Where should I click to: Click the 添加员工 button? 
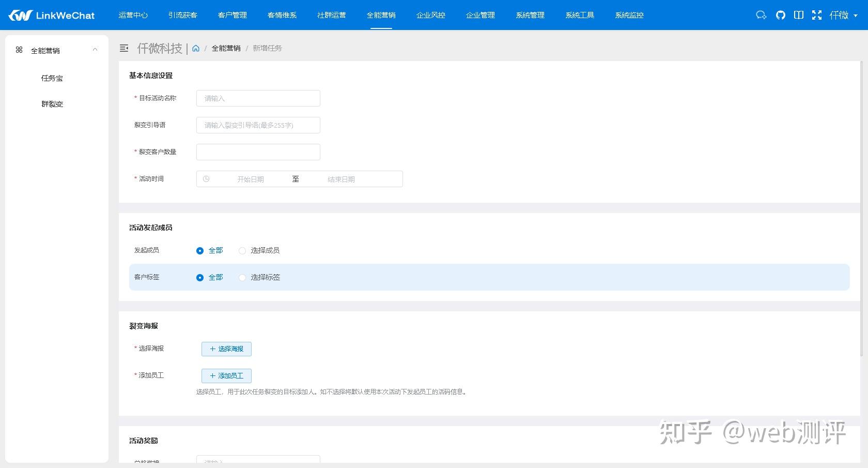coord(226,375)
